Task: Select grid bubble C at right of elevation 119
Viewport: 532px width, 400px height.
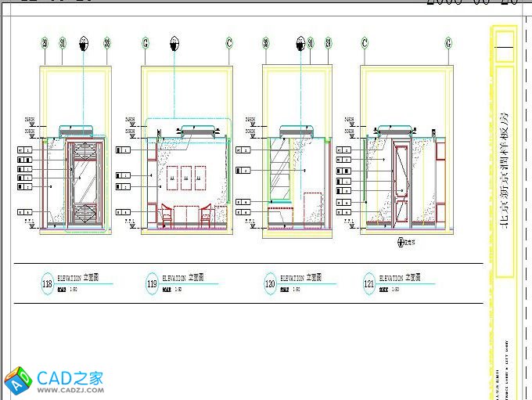Action: [x=229, y=43]
